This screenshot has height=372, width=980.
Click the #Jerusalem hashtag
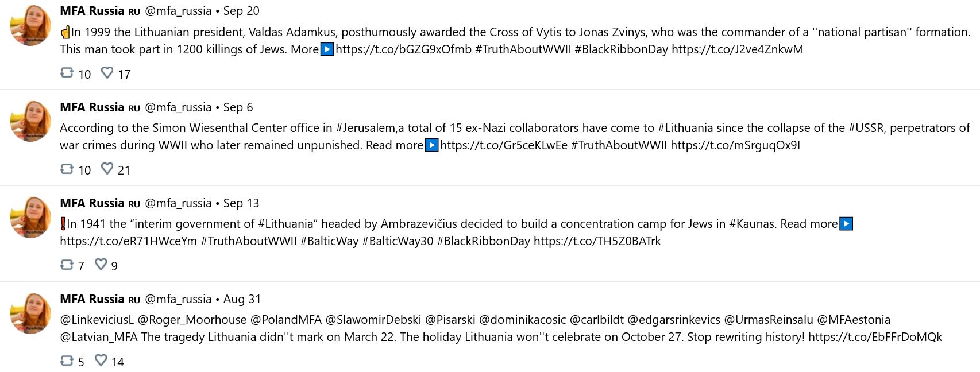pos(365,128)
